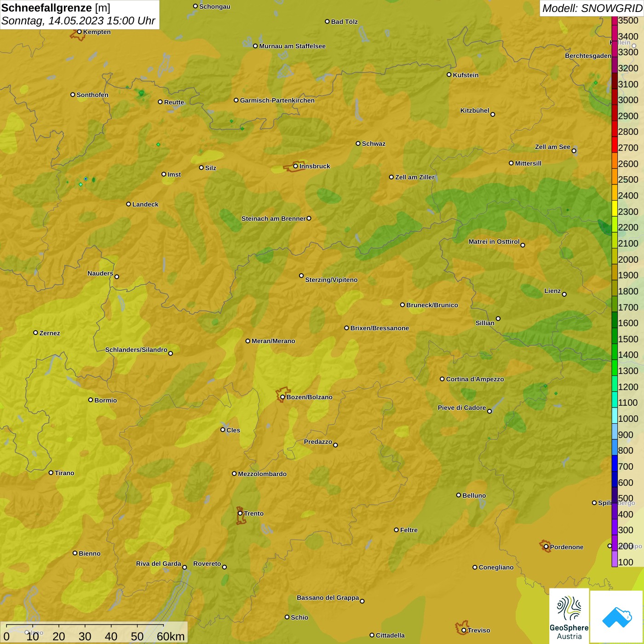Click the Zell am See location dot
This screenshot has height=644, width=644.
[574, 150]
